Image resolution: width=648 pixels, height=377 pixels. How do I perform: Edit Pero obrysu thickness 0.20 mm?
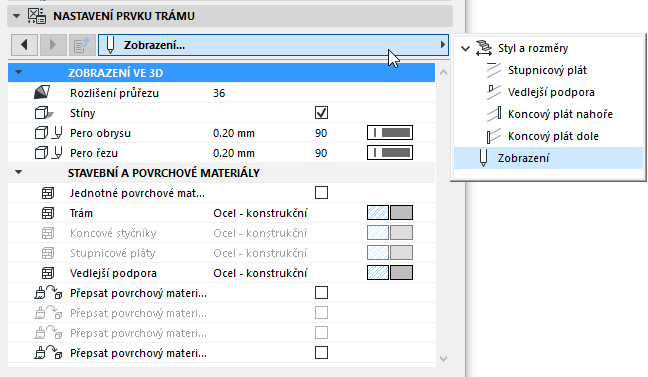coord(234,133)
